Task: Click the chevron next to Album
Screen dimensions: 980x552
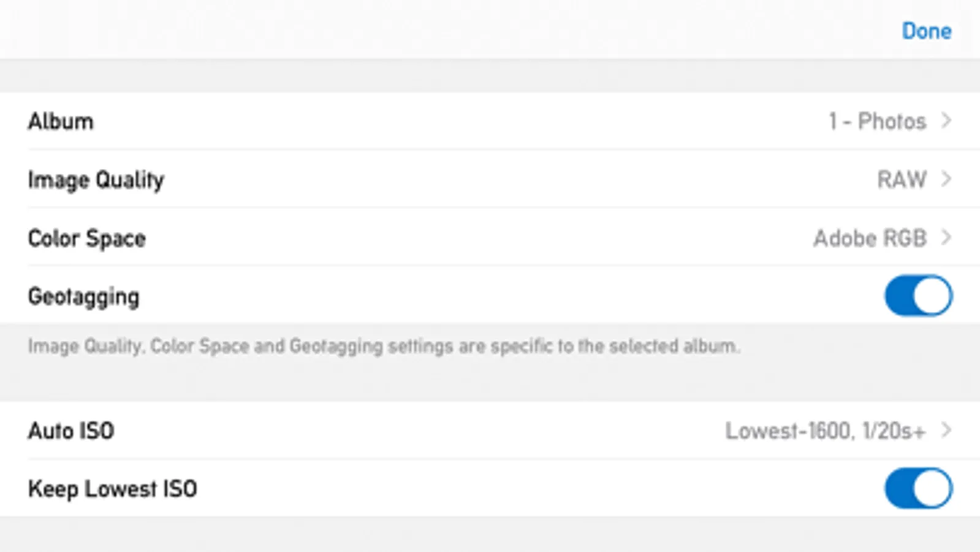Action: (x=946, y=121)
